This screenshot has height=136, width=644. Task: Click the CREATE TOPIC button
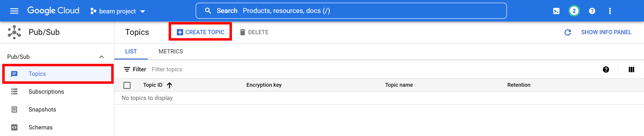pos(201,32)
